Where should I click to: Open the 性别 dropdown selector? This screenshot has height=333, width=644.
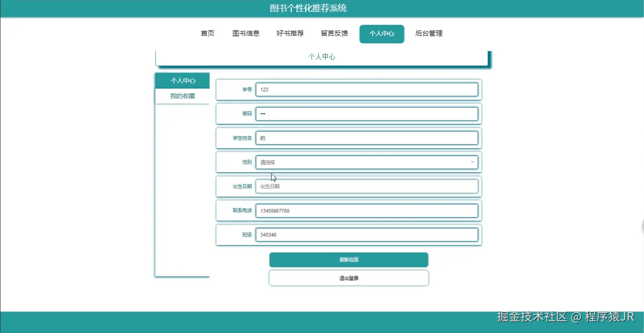tap(367, 162)
